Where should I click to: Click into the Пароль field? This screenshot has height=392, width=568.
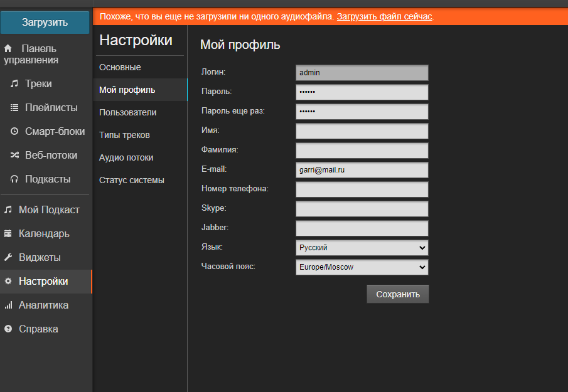(x=362, y=92)
